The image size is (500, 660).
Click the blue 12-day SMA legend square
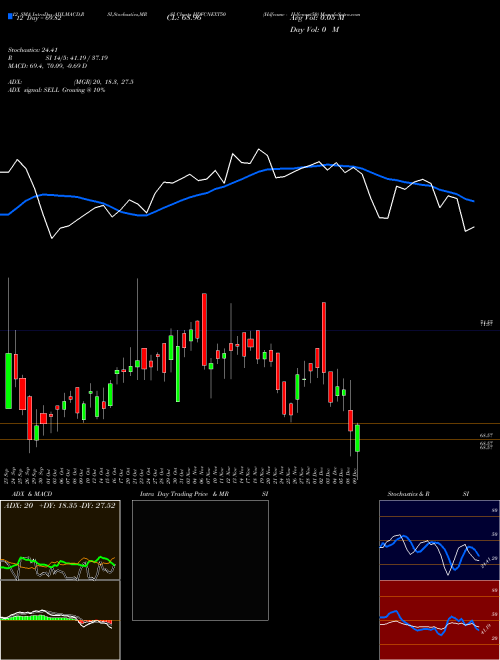(x=11, y=16)
